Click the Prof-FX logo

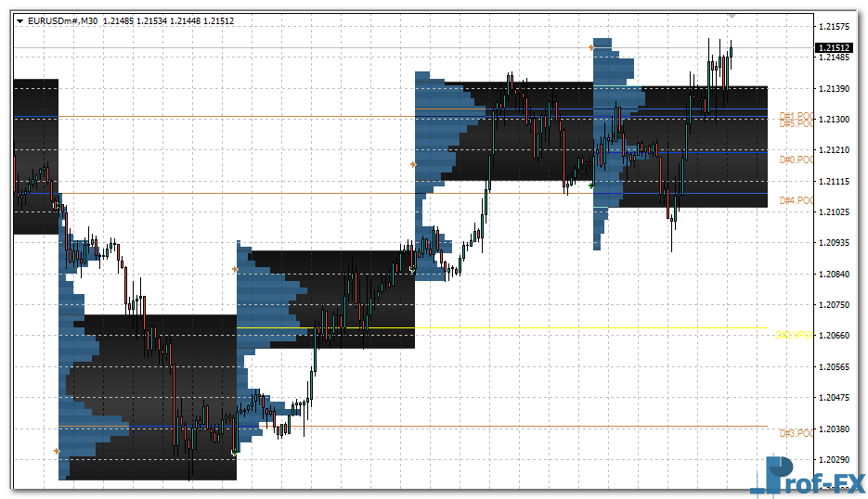(806, 475)
